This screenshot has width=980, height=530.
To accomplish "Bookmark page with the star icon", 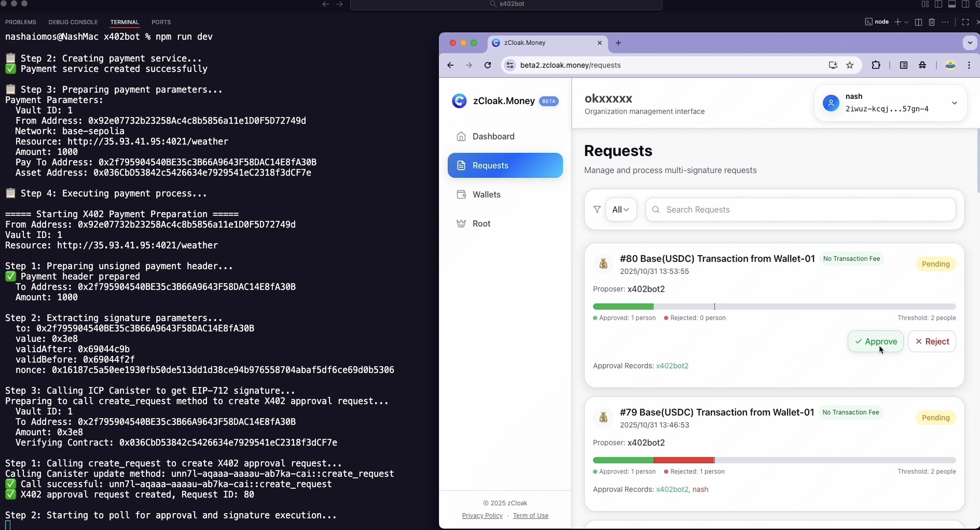I will 850,65.
